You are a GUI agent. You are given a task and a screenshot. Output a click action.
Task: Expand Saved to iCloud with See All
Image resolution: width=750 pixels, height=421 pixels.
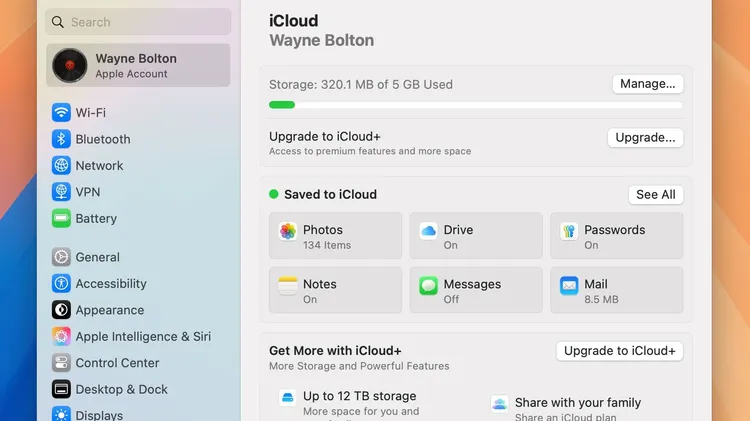656,195
